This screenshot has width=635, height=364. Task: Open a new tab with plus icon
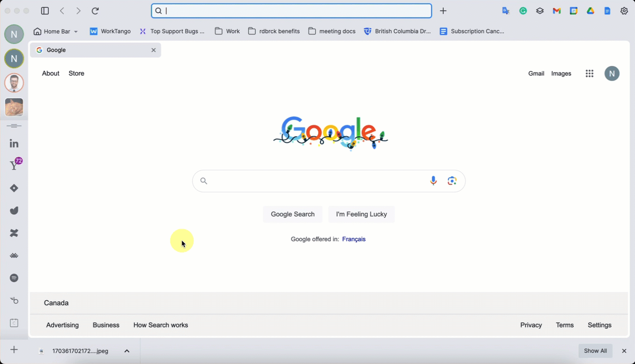tap(443, 11)
